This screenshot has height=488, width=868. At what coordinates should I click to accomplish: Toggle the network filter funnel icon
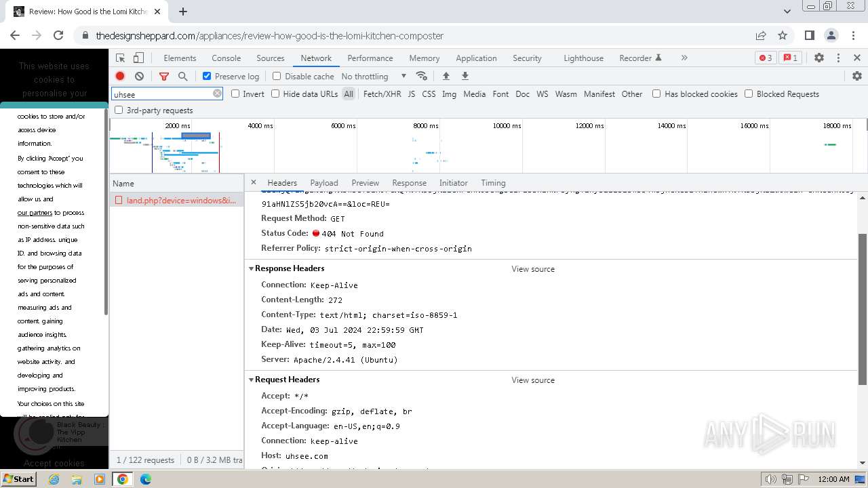click(x=164, y=76)
